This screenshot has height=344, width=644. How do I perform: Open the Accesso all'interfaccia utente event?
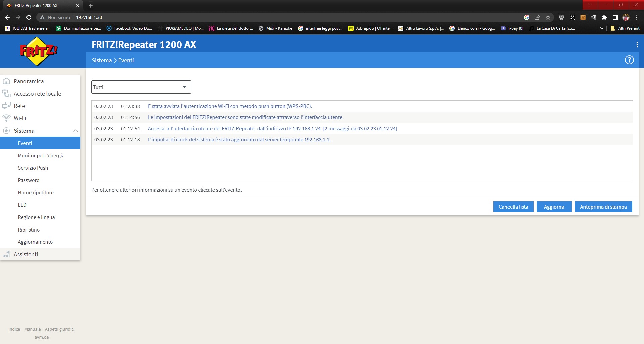(272, 129)
